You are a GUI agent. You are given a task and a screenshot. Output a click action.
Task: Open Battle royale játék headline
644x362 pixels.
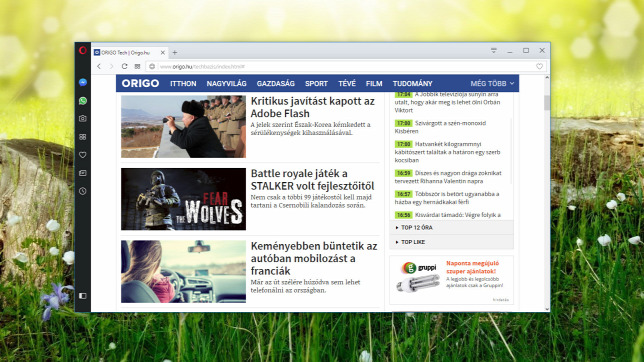point(312,179)
